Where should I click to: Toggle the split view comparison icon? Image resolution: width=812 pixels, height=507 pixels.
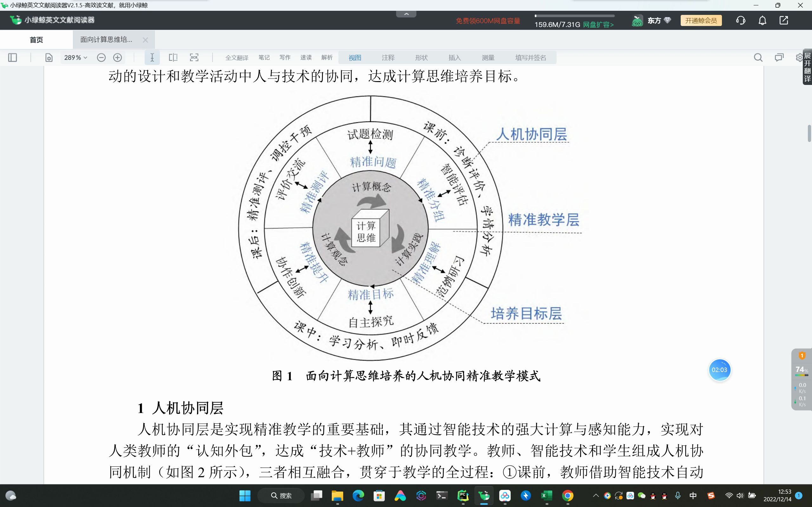point(173,58)
